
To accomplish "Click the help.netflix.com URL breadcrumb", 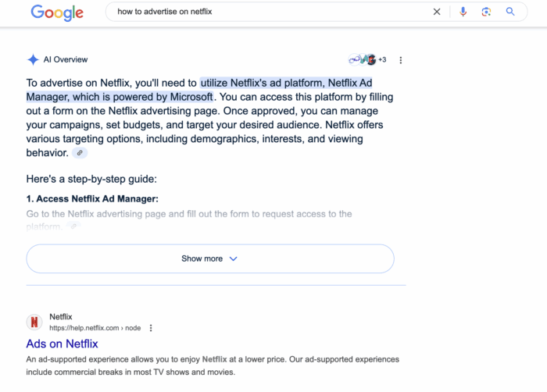I will point(95,328).
